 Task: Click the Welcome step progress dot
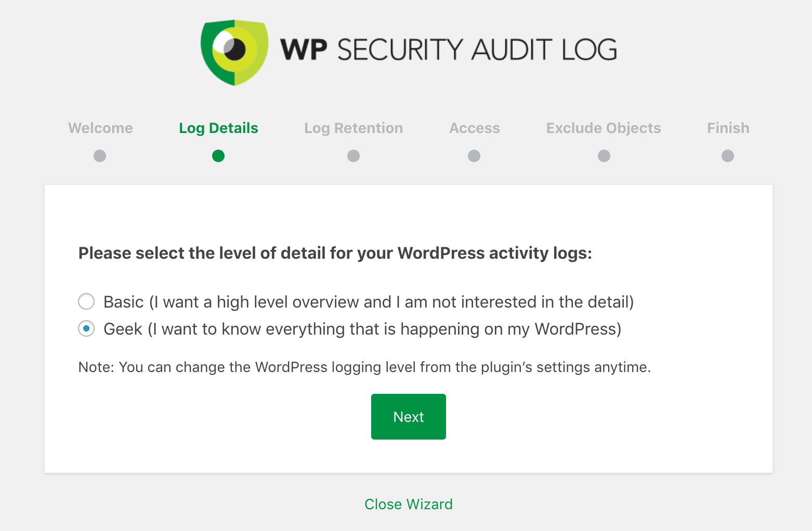[100, 156]
